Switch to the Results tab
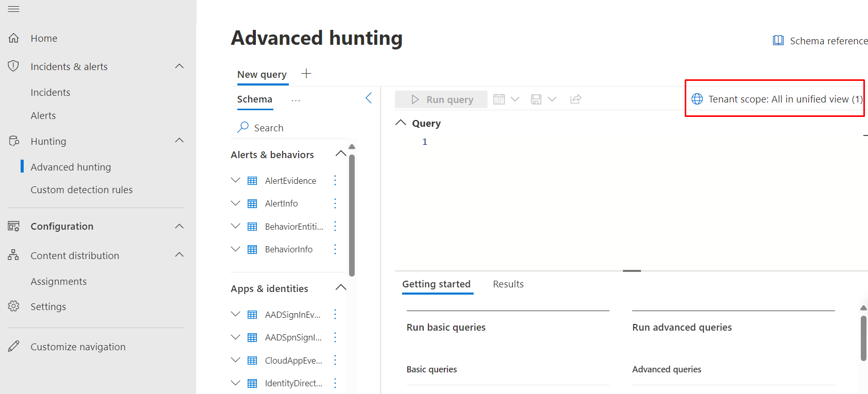This screenshot has height=394, width=868. [508, 284]
